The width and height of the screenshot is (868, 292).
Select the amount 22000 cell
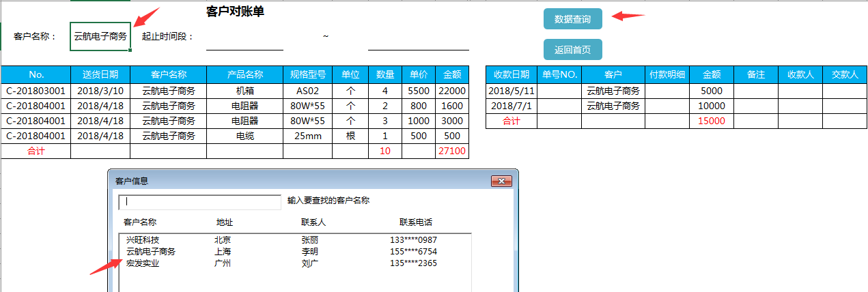452,91
